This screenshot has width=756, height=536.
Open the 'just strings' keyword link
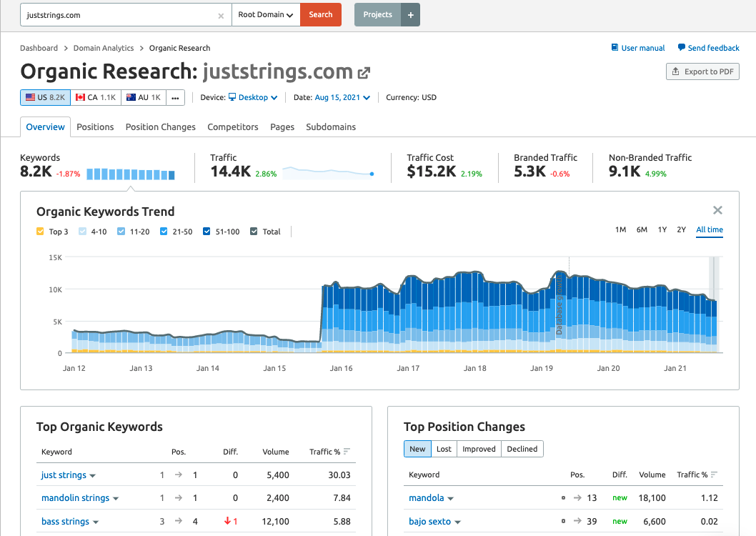tap(64, 475)
